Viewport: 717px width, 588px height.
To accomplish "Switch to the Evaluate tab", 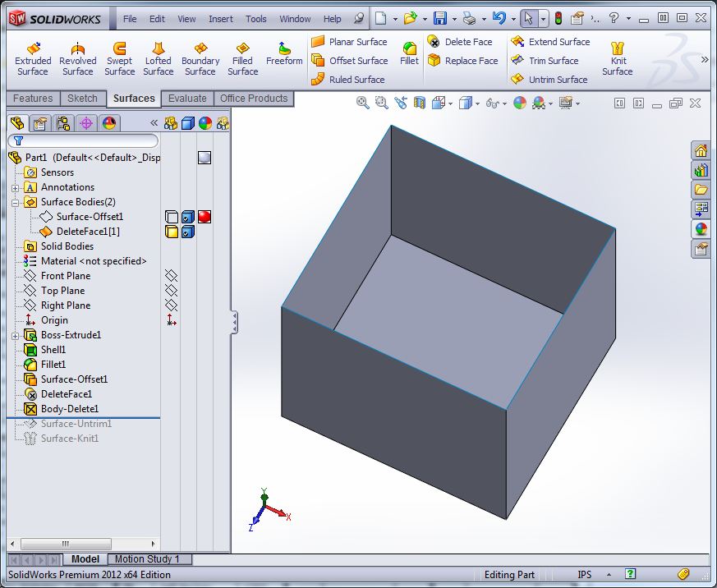I will click(187, 99).
